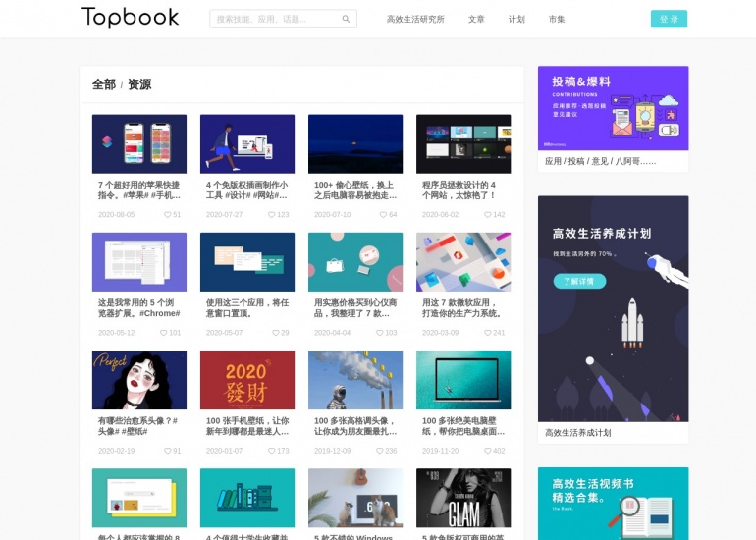Click the 登录 login button
Image resolution: width=756 pixels, height=540 pixels.
coord(669,19)
